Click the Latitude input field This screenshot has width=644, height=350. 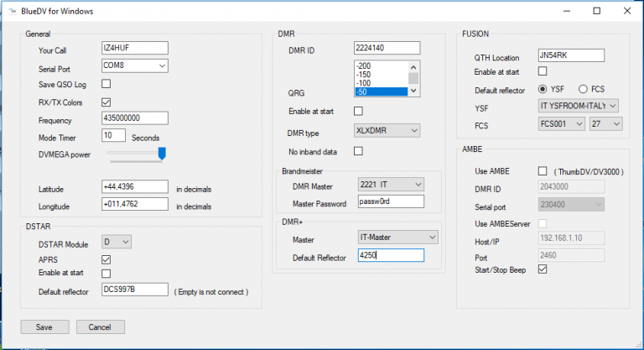point(135,186)
